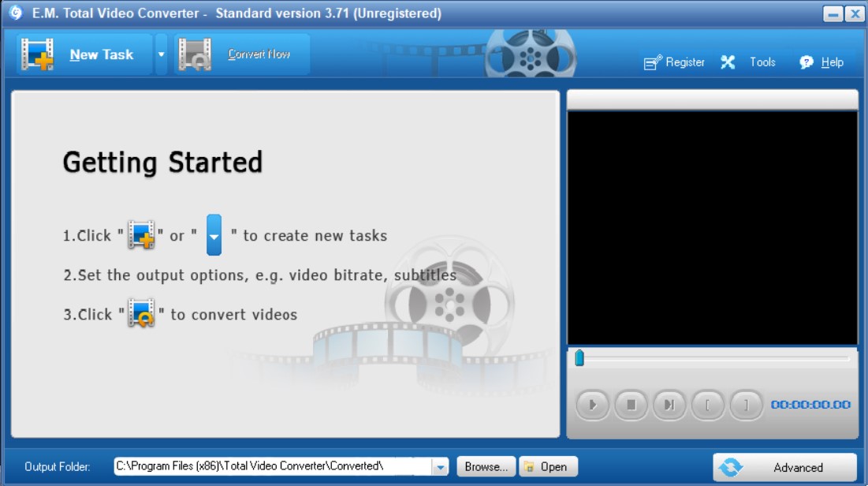868x486 pixels.
Task: Expand the New Task dropdown arrow
Action: point(163,54)
